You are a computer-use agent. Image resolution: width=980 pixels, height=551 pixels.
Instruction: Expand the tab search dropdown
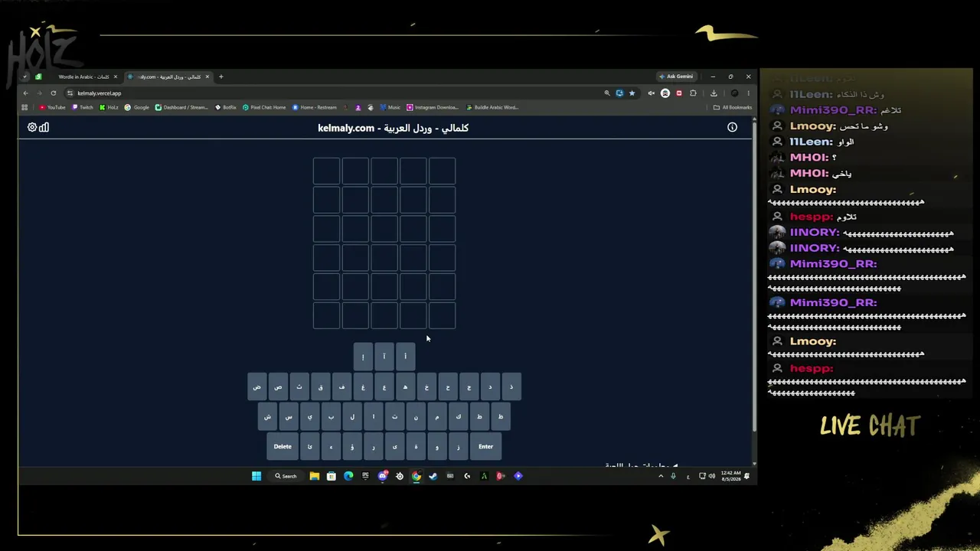[x=24, y=77]
